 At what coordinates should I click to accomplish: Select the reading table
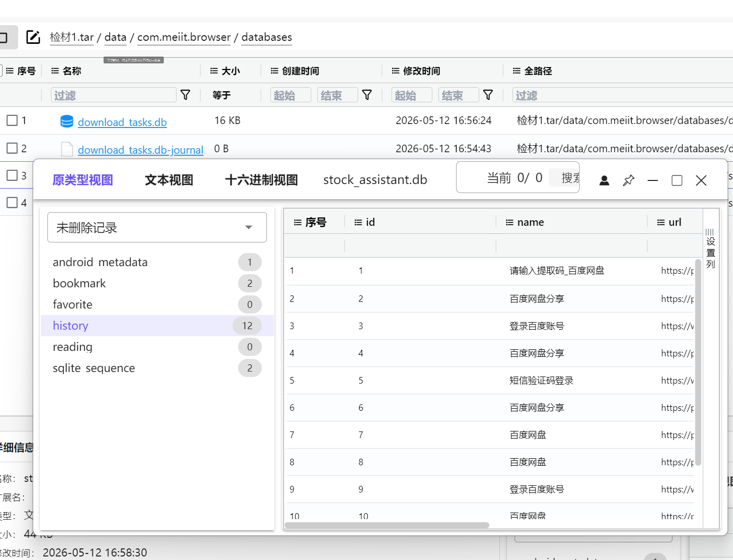pyautogui.click(x=157, y=347)
